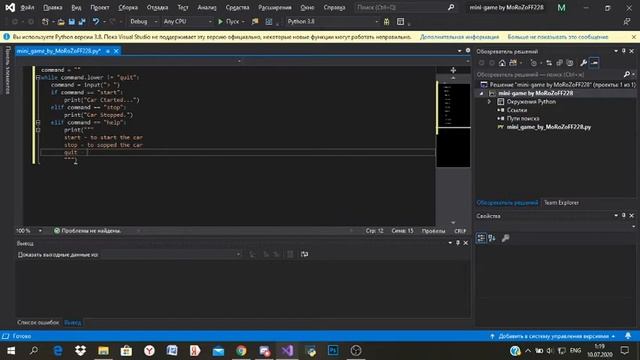Image resolution: width=640 pixels, height=360 pixels.
Task: Open Properties wrench icon in Solution Explorer
Action: pyautogui.click(x=584, y=63)
